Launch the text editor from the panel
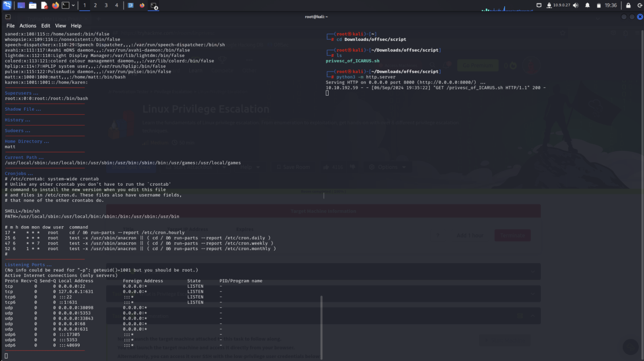This screenshot has width=644, height=361. (x=44, y=5)
